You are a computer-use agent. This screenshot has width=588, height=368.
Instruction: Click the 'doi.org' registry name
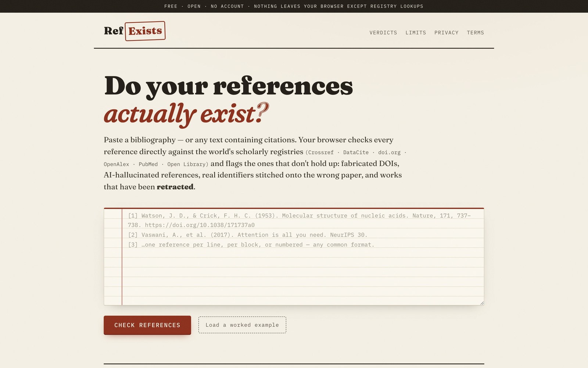[x=389, y=152]
